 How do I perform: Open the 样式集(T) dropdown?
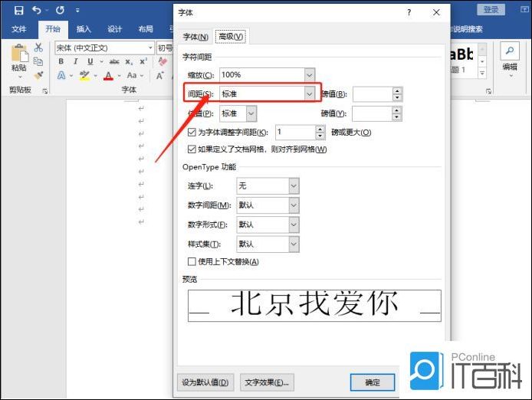coord(294,244)
